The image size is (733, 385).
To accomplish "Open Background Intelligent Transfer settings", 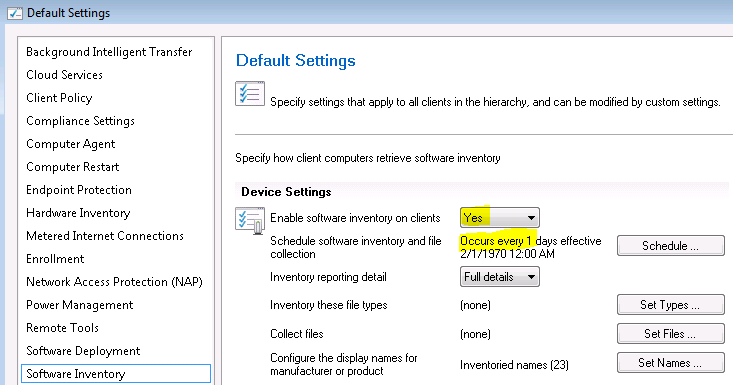I will click(x=109, y=52).
